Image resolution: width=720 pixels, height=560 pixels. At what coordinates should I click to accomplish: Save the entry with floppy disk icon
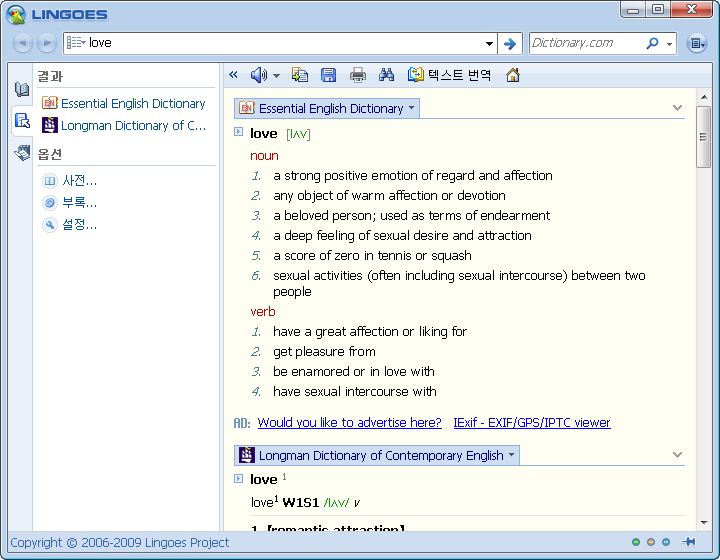coord(328,75)
